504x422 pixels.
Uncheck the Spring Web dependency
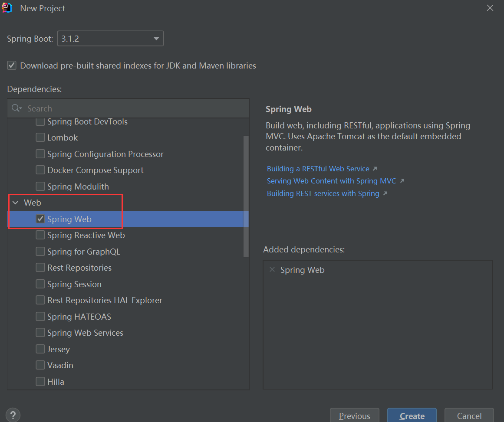40,219
